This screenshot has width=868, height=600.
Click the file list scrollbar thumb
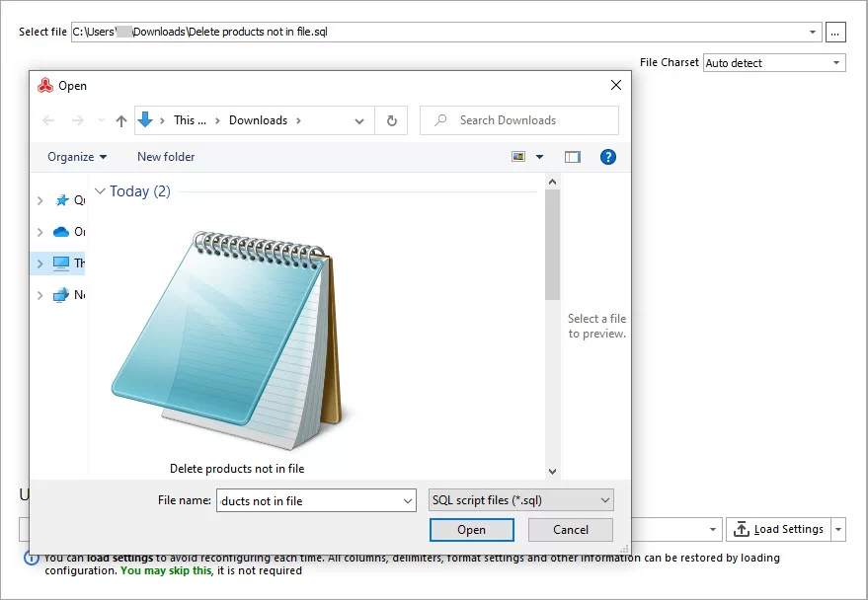pos(552,245)
